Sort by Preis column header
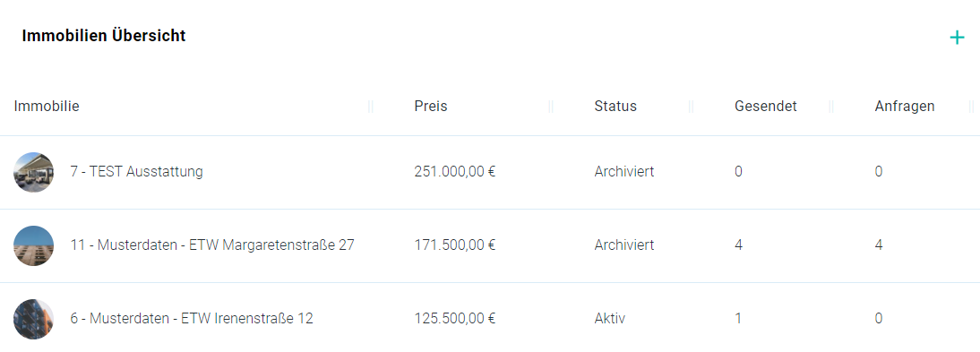 click(431, 107)
